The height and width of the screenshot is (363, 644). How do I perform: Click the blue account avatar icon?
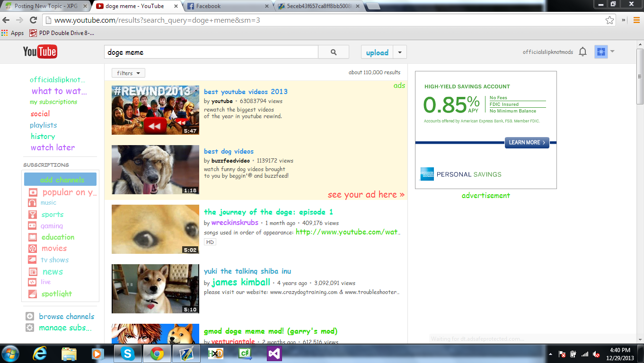click(601, 52)
